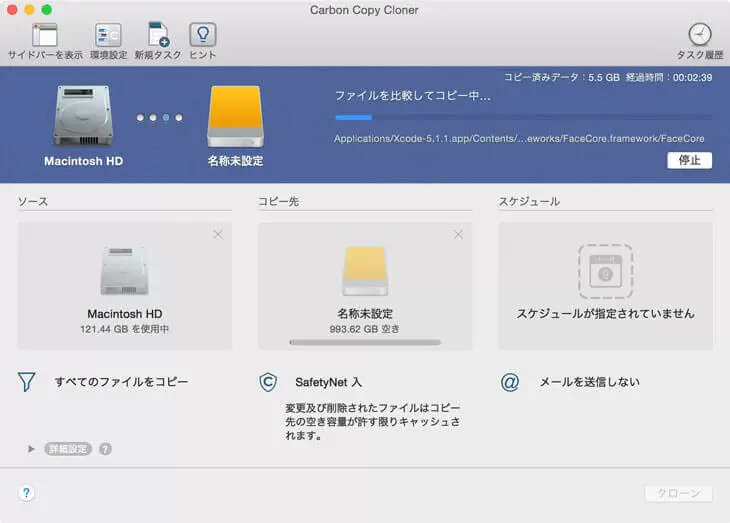
Task: Create a 新規タスク from toolbar
Action: [x=158, y=35]
